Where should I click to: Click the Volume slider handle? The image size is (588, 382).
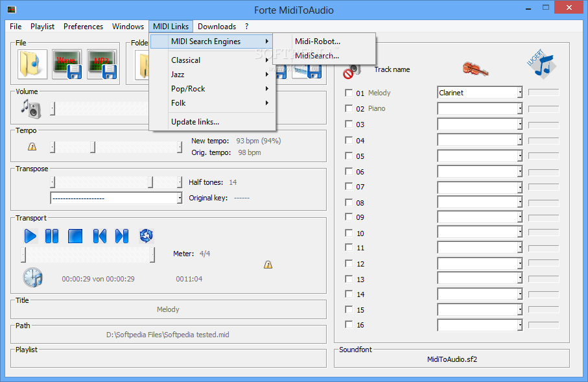(x=53, y=108)
